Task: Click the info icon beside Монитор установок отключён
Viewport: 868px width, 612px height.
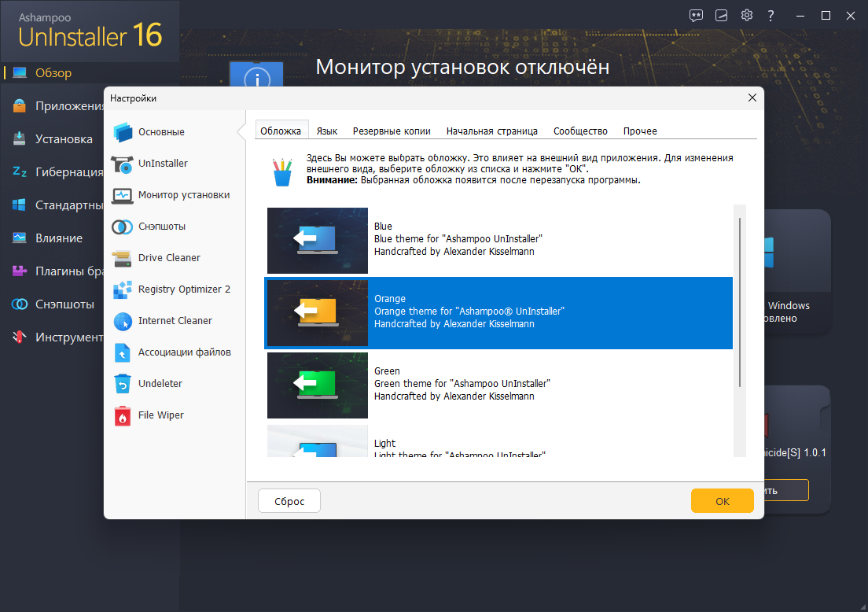Action: click(256, 75)
